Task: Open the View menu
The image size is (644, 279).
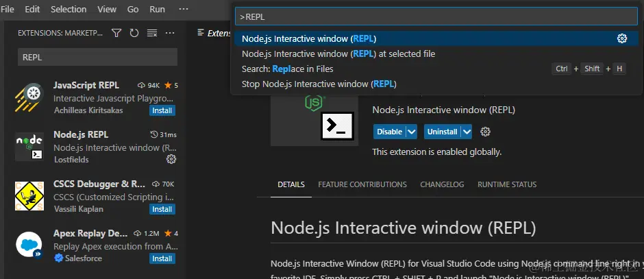Action: [107, 9]
